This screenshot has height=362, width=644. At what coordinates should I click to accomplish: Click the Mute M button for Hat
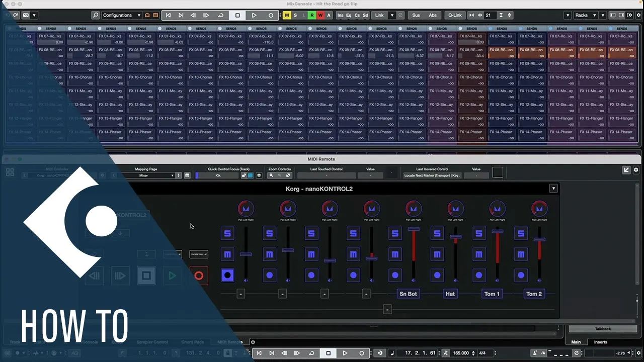[437, 254]
